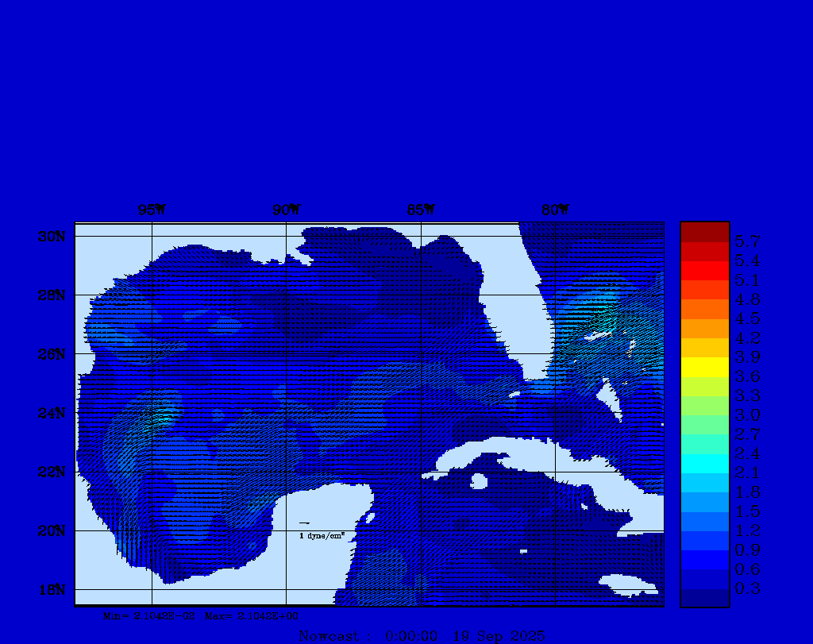The height and width of the screenshot is (644, 813).
Task: Click the darkest navy swatch at legend bottom
Action: click(x=704, y=597)
